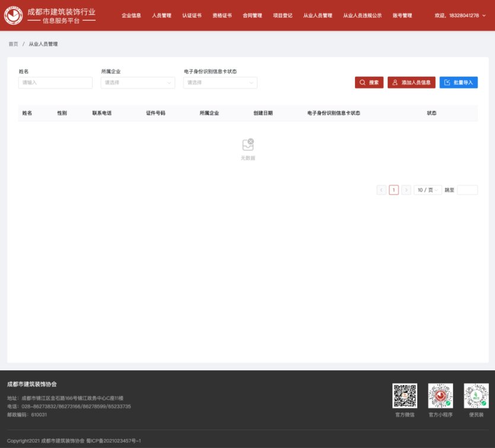The height and width of the screenshot is (448, 495).
Task: Open the 10/页 page size selector
Action: click(x=427, y=190)
